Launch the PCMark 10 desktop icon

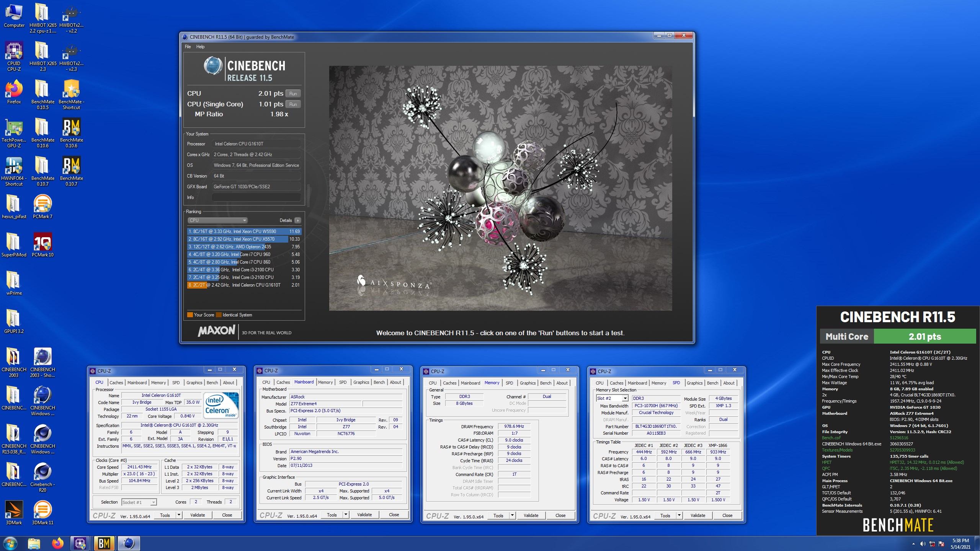point(42,245)
